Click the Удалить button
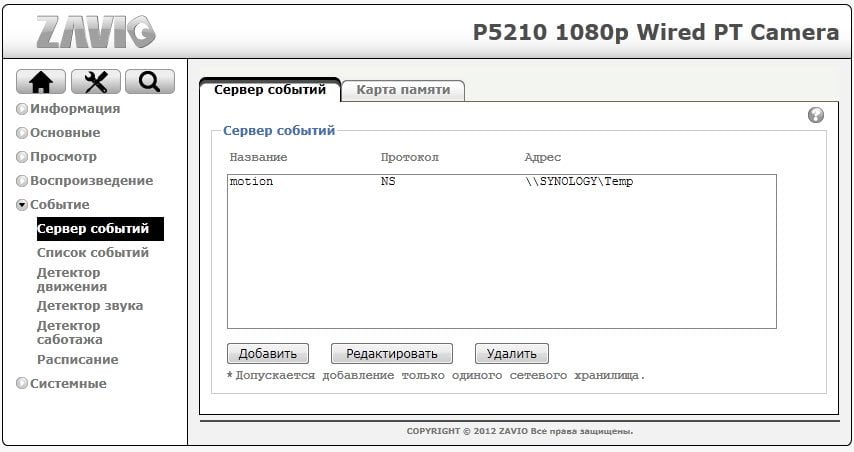Image resolution: width=854 pixels, height=452 pixels. (x=511, y=353)
